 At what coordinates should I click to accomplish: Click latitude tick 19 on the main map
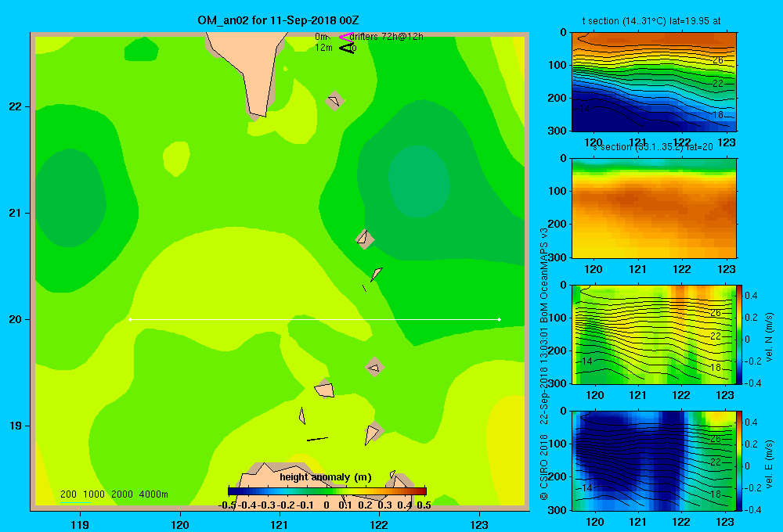(16, 426)
